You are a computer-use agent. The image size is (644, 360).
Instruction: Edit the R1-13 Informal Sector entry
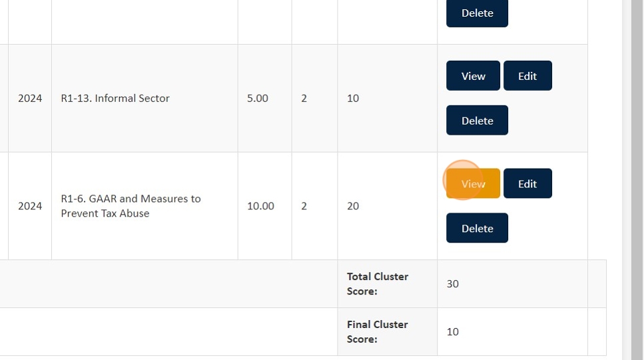(527, 76)
